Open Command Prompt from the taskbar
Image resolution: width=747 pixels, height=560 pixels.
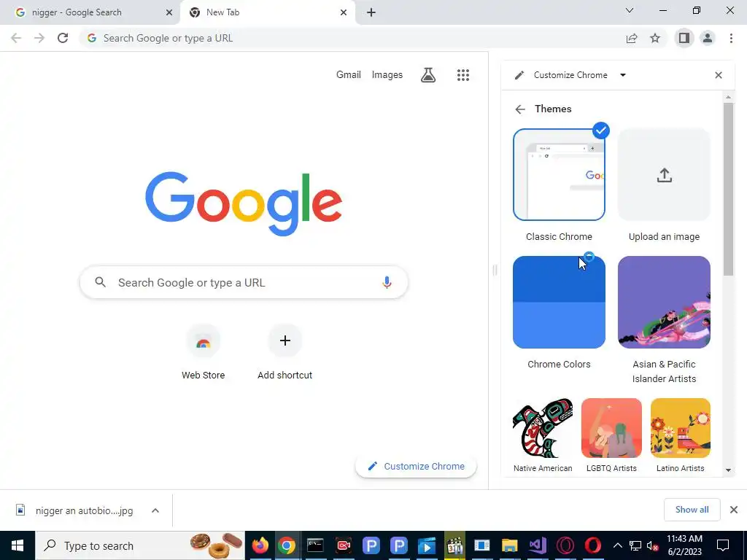click(x=315, y=545)
